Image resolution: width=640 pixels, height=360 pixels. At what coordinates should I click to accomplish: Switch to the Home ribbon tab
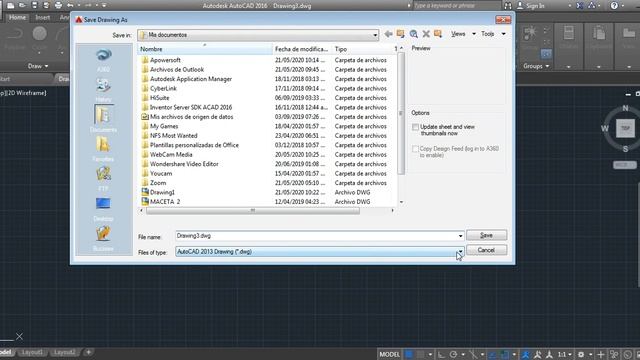[17, 17]
